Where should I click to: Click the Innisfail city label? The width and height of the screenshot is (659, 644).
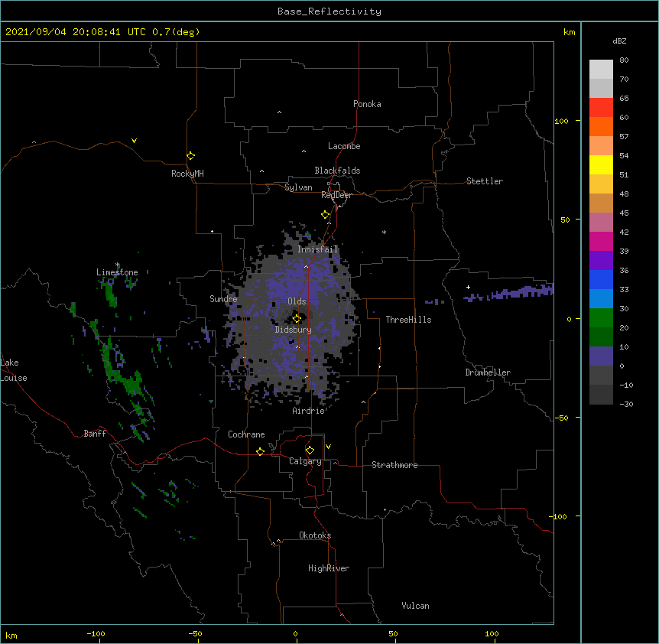coord(318,249)
